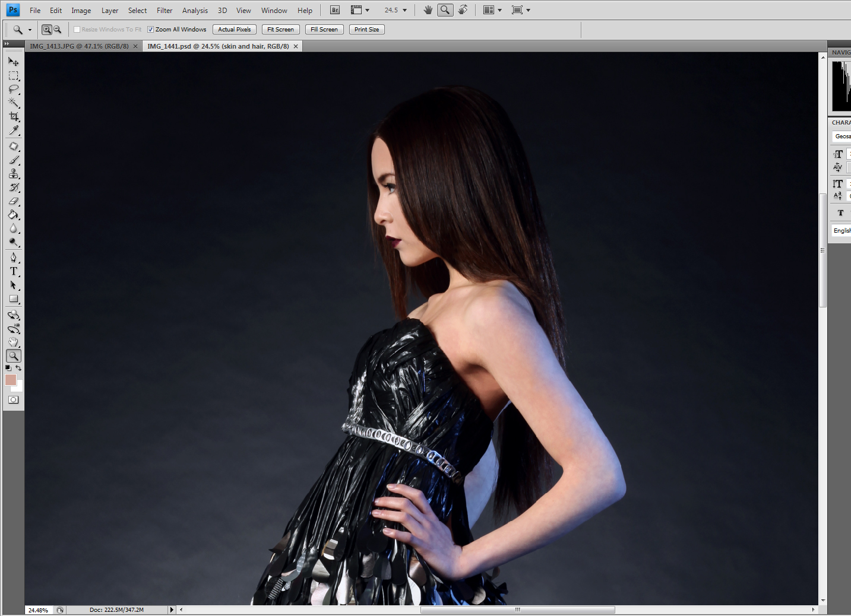
Task: Select the Pen tool
Action: coord(13,258)
